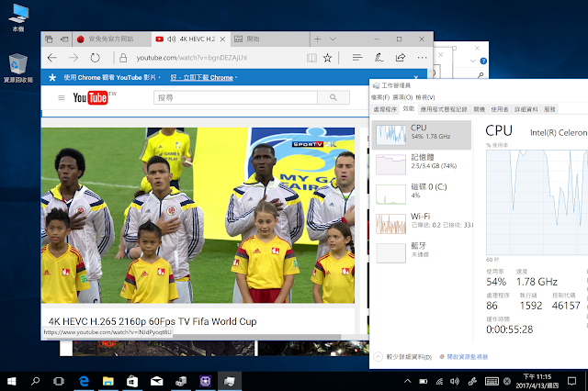Click the YouTube search magnifier button

tap(334, 97)
